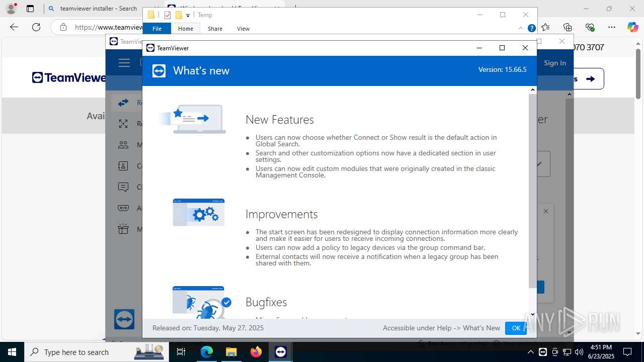Screen dimensions: 644x362
Task: Open the Edge profile avatar
Action: (x=11, y=9)
